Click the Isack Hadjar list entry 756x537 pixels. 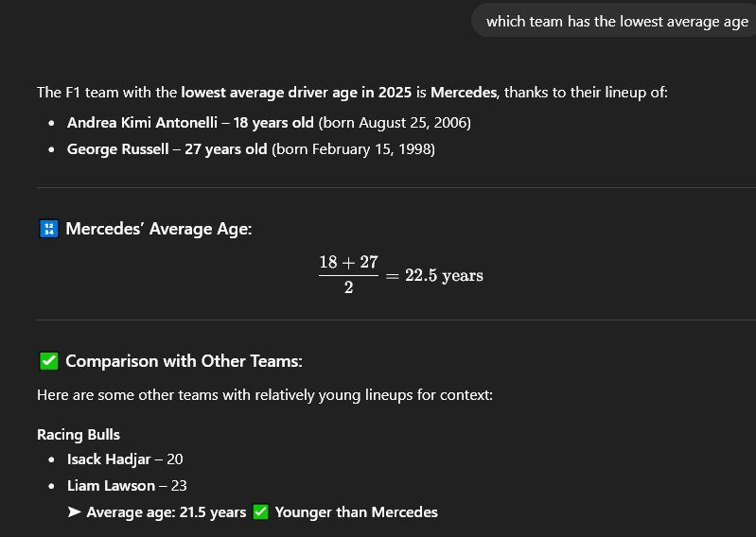125,459
